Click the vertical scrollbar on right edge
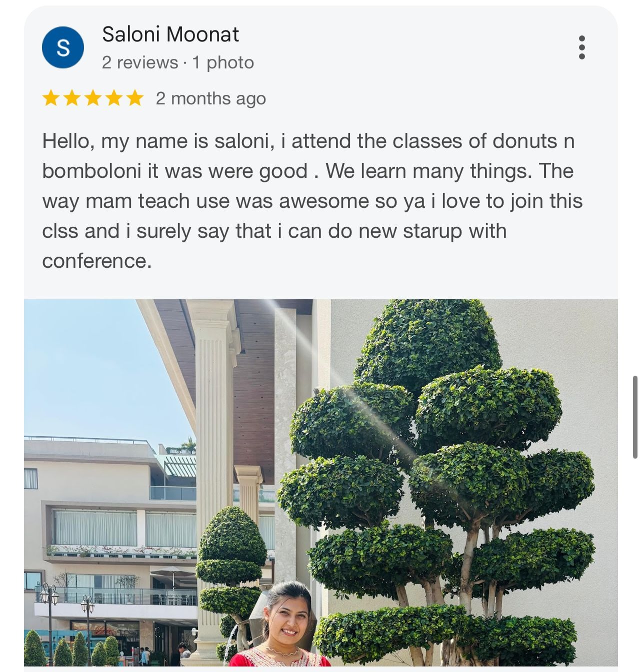Viewport: 642px width, 672px height. pos(635,417)
